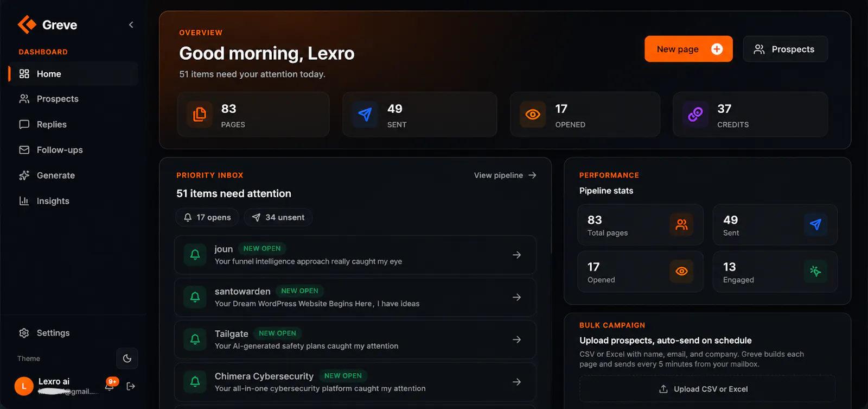This screenshot has height=409, width=868.
Task: Click the Opened eye icon in overview
Action: pos(533,114)
